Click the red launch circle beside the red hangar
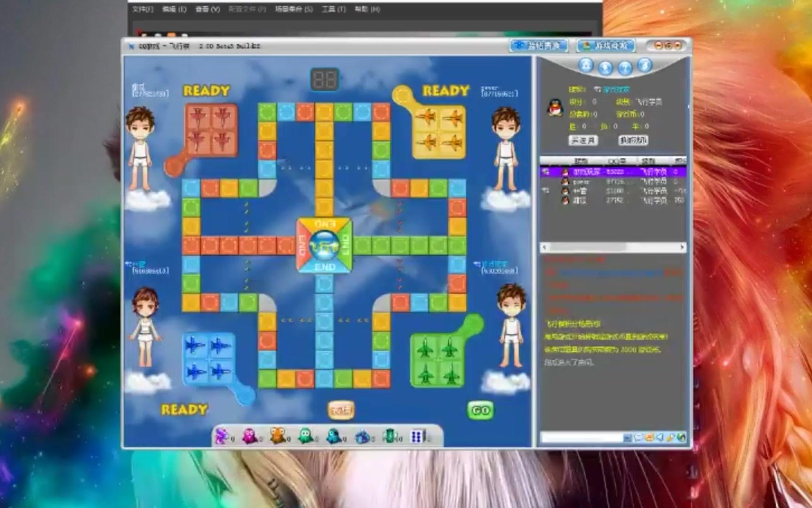The image size is (812, 508). 174,167
